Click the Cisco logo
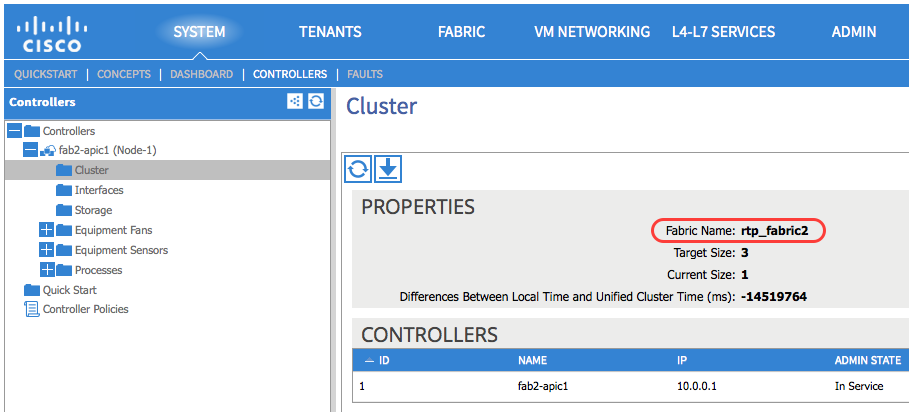 (52, 34)
